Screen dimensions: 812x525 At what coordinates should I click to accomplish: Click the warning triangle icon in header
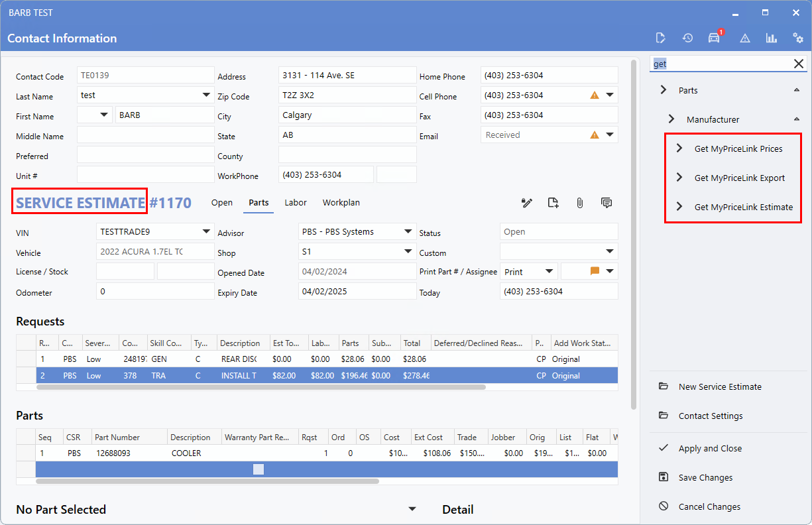click(745, 38)
